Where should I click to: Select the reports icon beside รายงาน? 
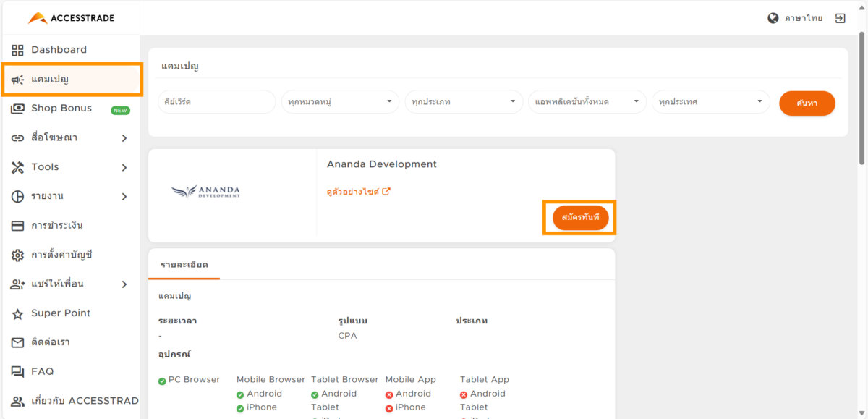pos(17,196)
